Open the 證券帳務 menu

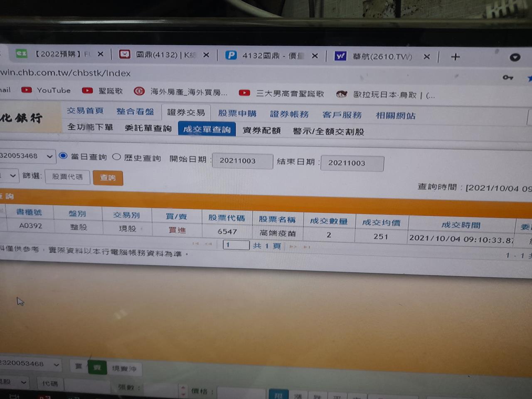tap(289, 114)
